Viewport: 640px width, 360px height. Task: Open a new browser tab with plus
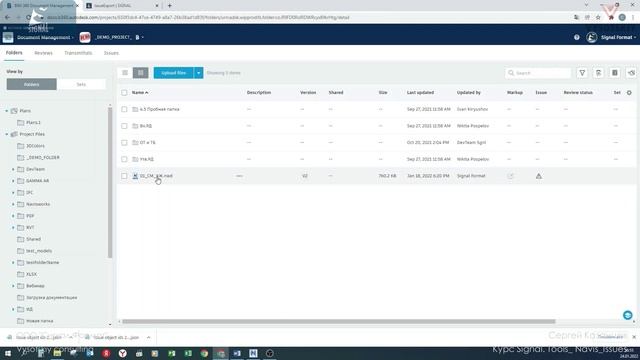click(x=169, y=6)
